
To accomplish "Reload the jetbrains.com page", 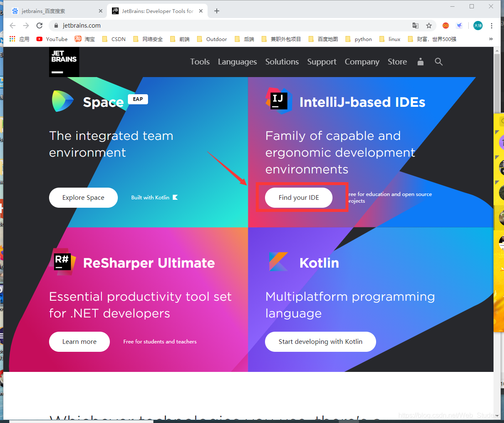I will tap(39, 26).
